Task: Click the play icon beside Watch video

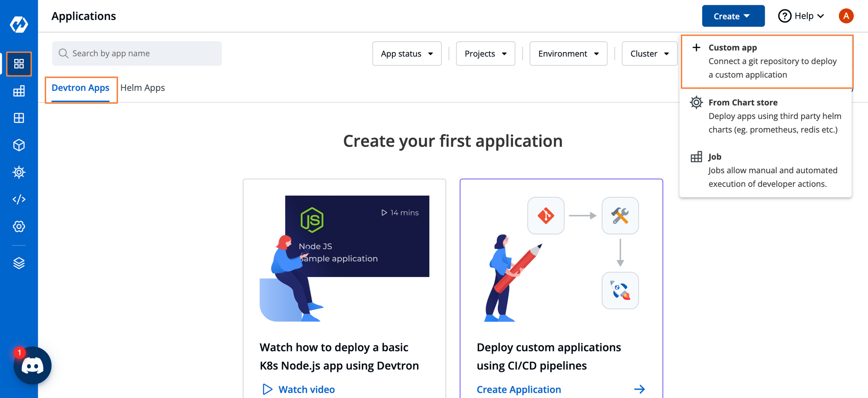Action: [267, 389]
